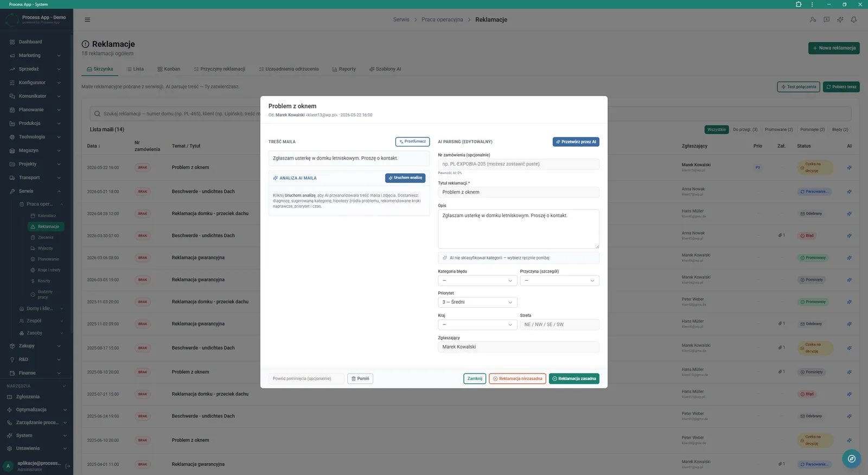The width and height of the screenshot is (868, 475).
Task: Open the chat message icon in header
Action: 826,20
